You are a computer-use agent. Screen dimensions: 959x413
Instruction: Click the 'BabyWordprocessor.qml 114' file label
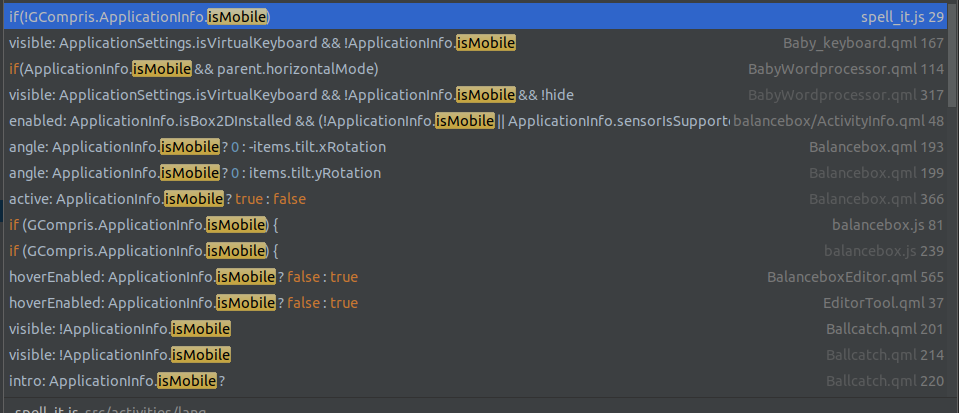[846, 69]
